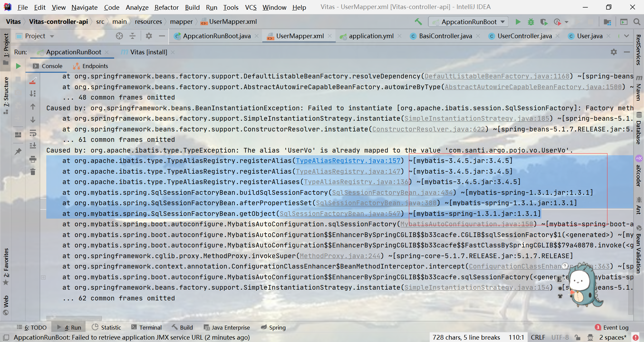The height and width of the screenshot is (342, 644).
Task: Toggle the Database tool window on right edge
Action: click(639, 128)
